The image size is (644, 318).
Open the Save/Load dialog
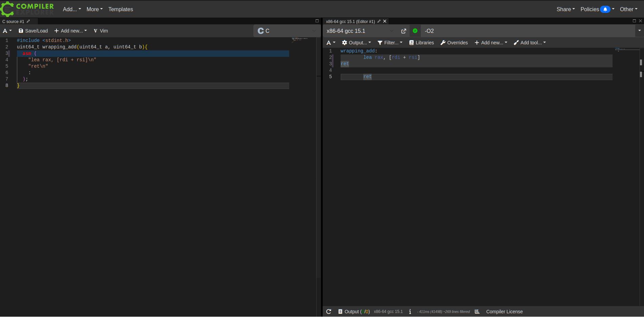[33, 31]
